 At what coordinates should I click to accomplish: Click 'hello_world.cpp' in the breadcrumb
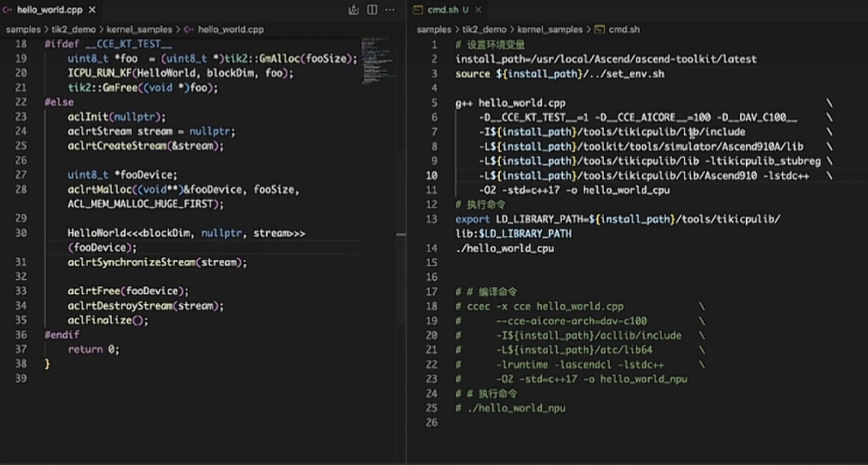[x=231, y=29]
